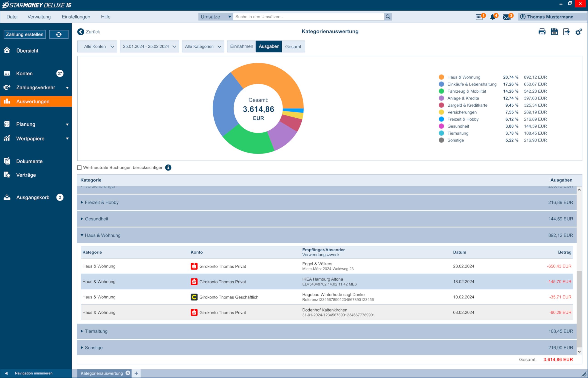588x378 pixels.
Task: Click the export arrow icon
Action: [566, 32]
